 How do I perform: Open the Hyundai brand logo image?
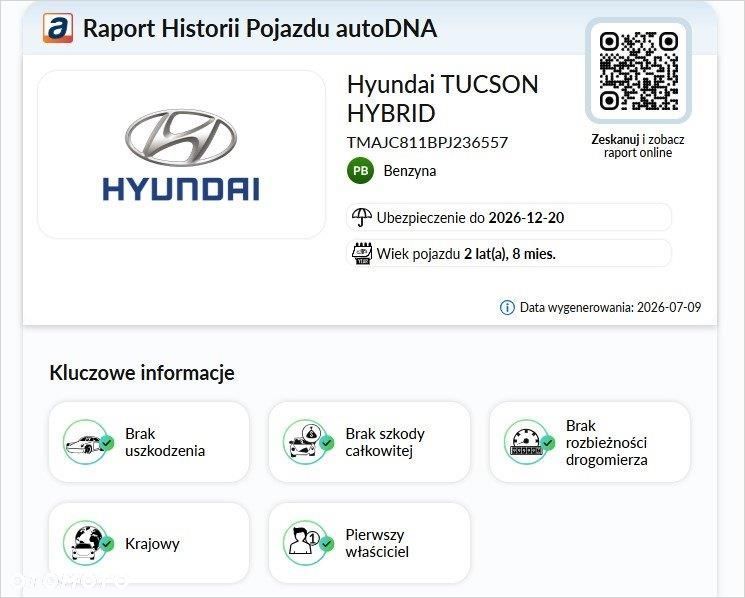(x=181, y=155)
